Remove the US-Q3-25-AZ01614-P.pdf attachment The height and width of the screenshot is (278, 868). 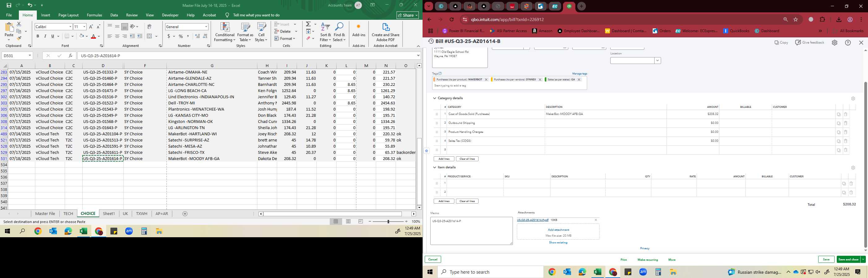596,220
